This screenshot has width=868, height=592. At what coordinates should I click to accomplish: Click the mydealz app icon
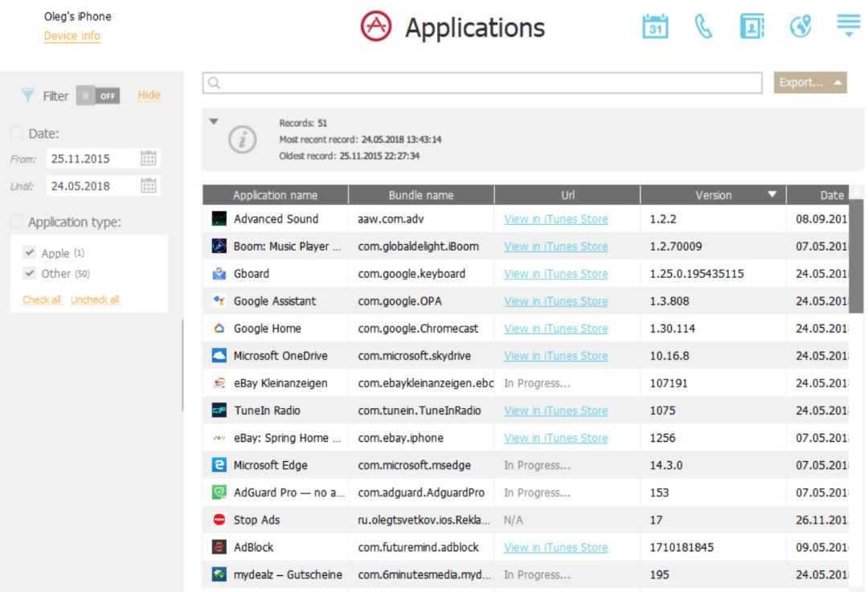219,574
